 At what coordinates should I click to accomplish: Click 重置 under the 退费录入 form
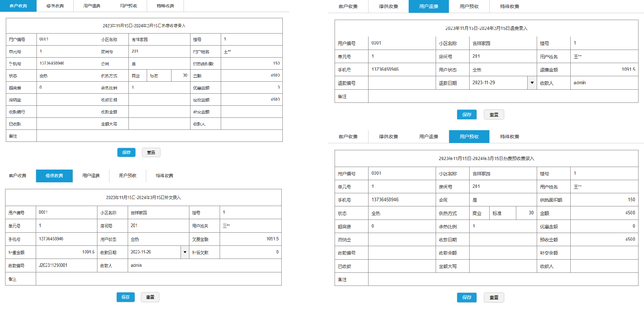(494, 115)
